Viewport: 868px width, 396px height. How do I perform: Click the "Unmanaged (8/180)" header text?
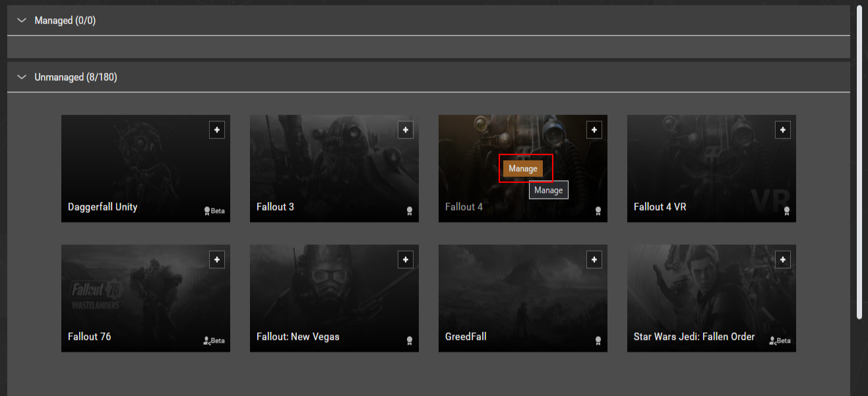76,77
